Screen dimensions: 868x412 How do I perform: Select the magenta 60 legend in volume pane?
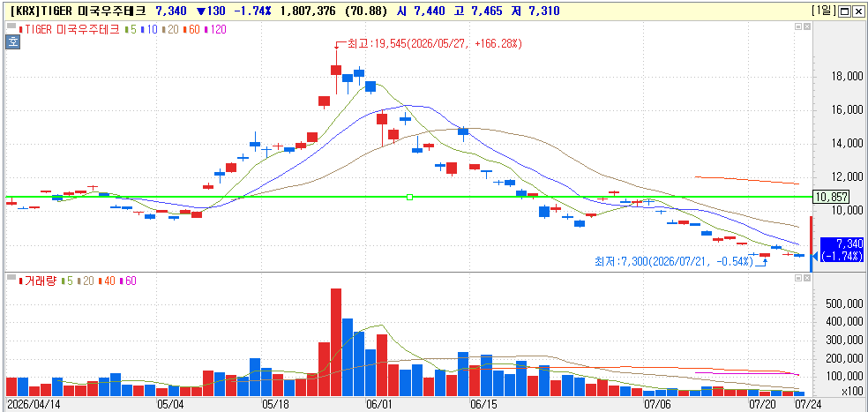tap(128, 281)
